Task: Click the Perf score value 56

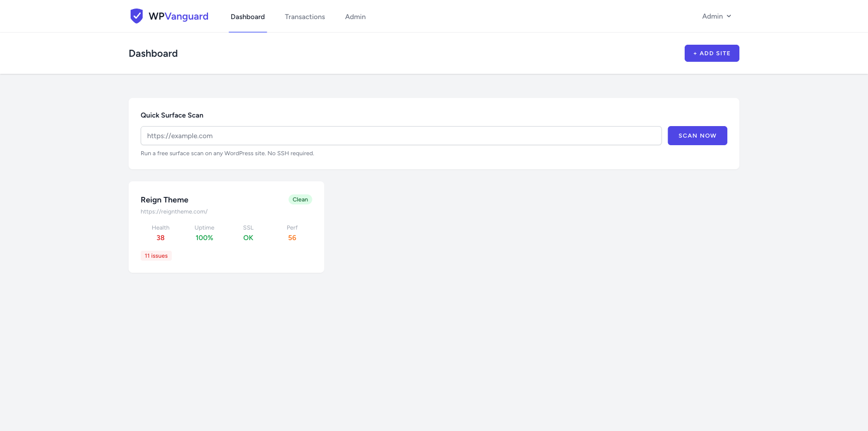Action: point(292,238)
